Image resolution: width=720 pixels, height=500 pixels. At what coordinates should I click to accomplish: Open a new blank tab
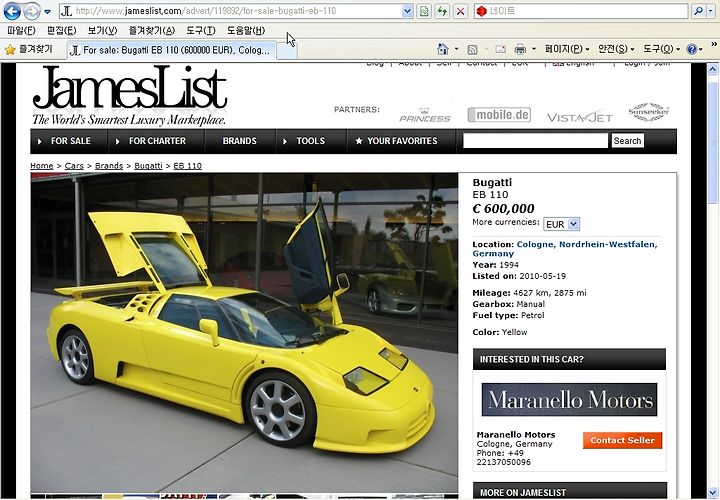(x=287, y=51)
